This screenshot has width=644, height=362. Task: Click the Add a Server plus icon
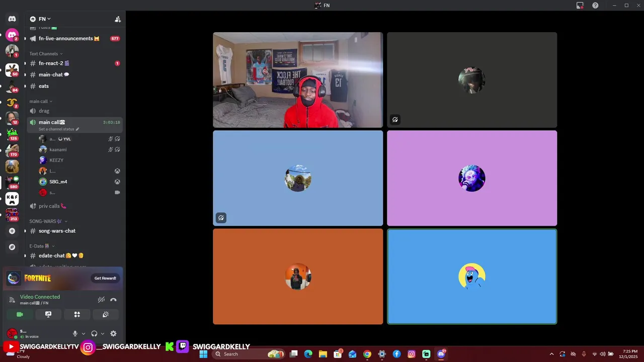click(x=12, y=231)
